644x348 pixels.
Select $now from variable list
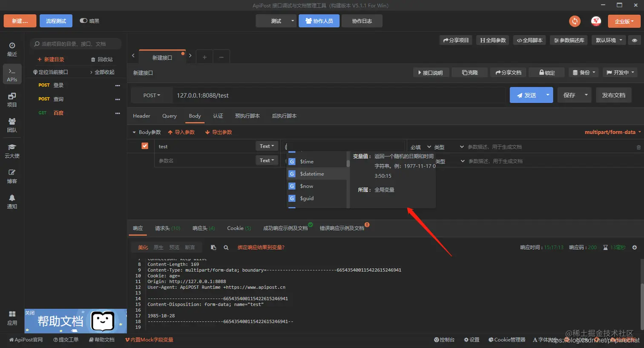coord(317,186)
